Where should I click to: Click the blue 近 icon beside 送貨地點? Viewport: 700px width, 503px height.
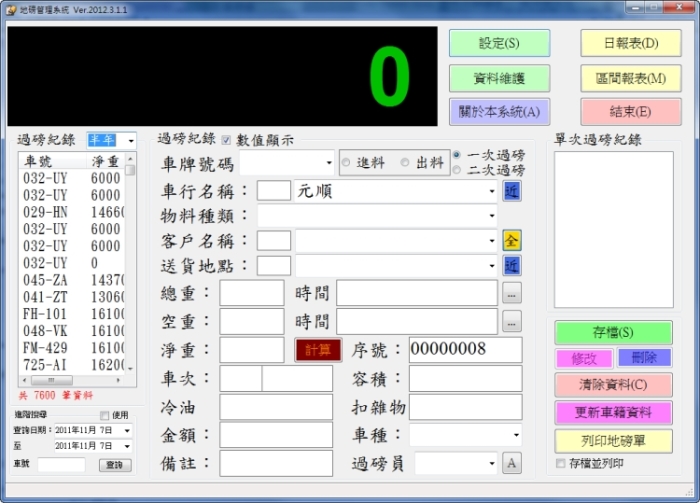click(511, 265)
